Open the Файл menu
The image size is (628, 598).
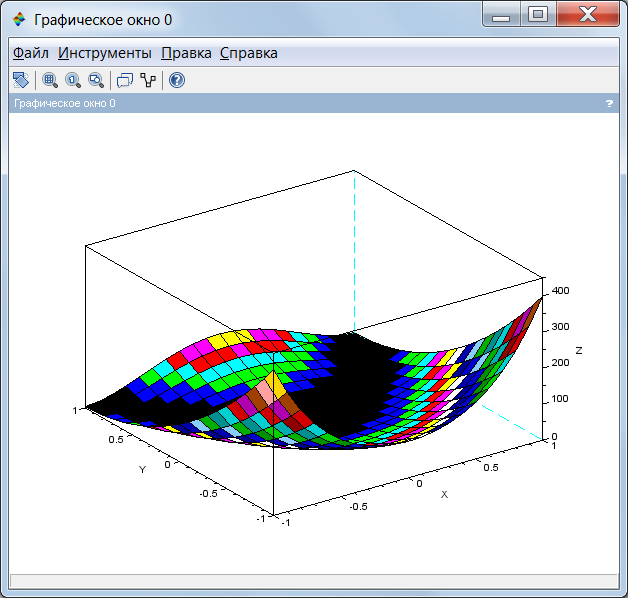point(30,53)
